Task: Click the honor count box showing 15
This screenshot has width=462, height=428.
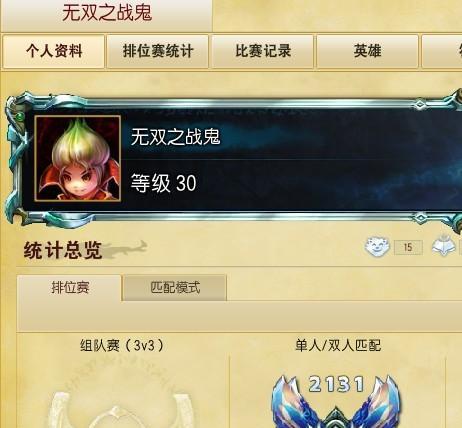Action: pos(408,247)
